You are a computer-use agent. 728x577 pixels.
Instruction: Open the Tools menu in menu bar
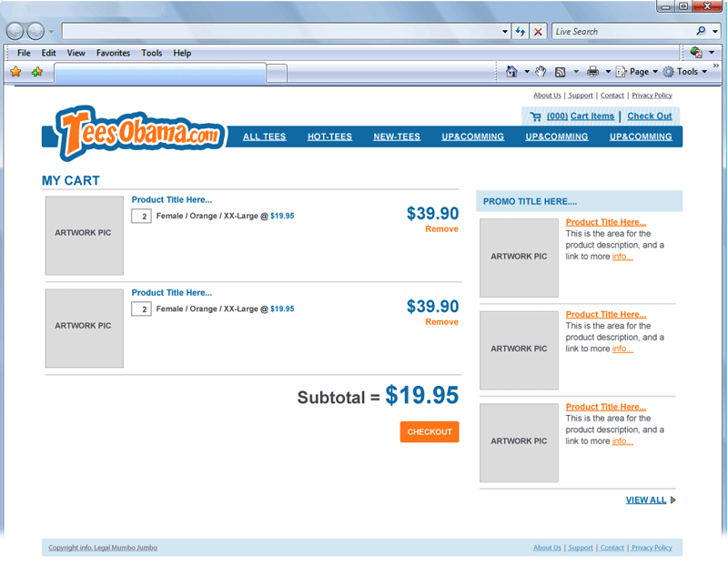[151, 53]
